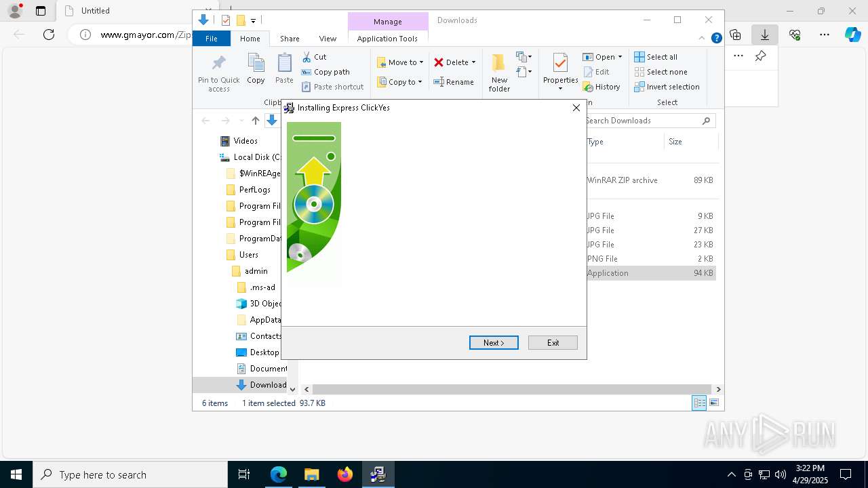The width and height of the screenshot is (868, 488).
Task: Click the New folder icon
Action: click(x=498, y=63)
